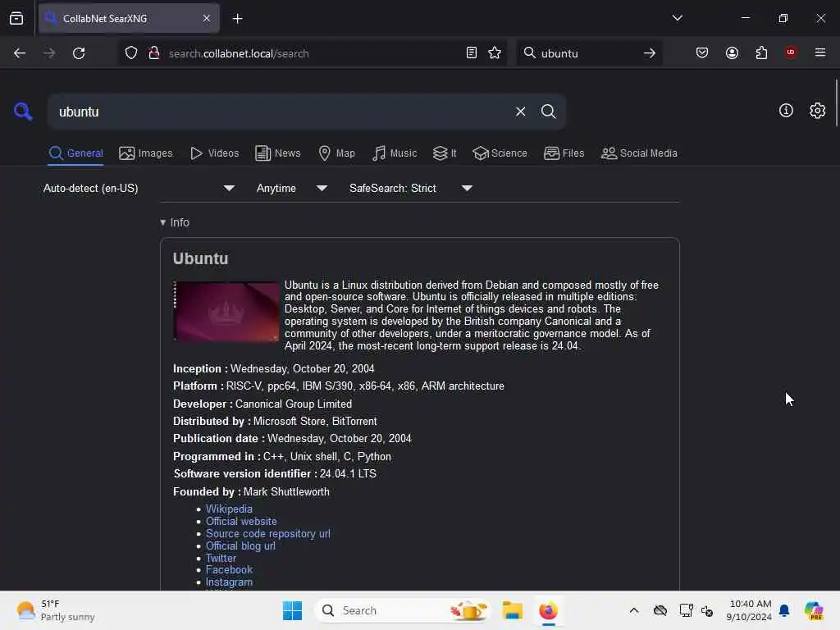Switch to the Map tab
The height and width of the screenshot is (630, 840).
click(x=336, y=153)
